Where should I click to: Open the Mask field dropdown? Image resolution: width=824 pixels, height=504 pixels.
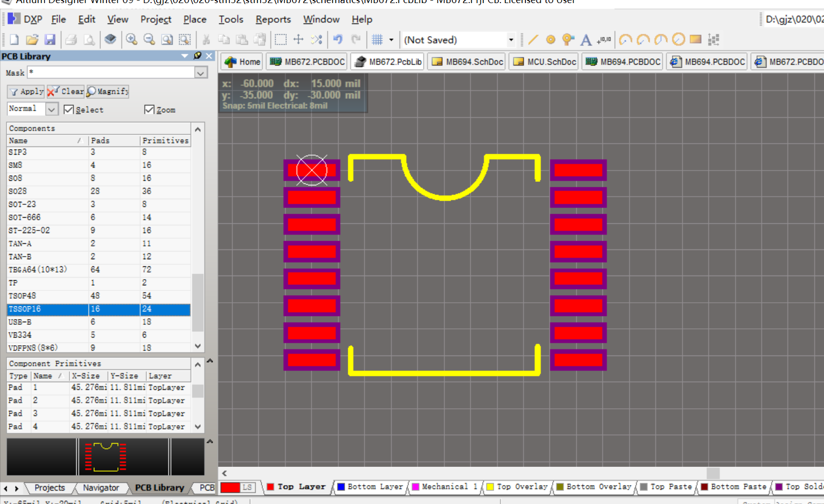pyautogui.click(x=201, y=73)
